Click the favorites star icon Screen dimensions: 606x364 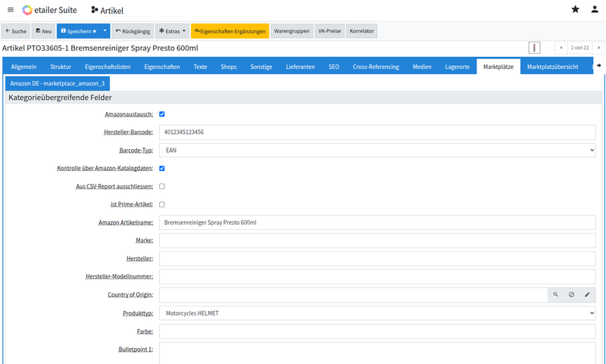[575, 10]
